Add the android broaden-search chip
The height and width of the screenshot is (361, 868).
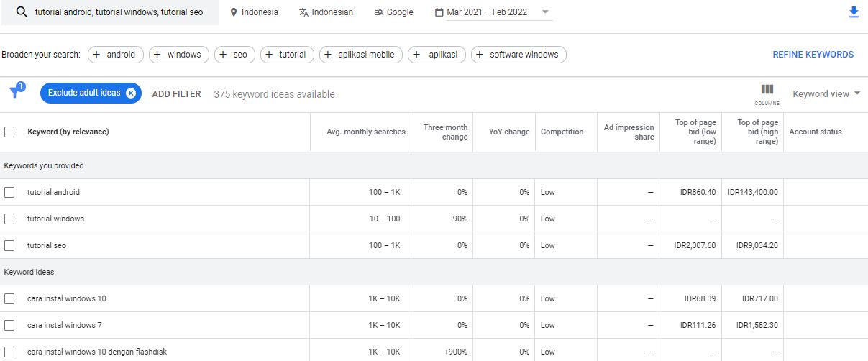(x=116, y=55)
